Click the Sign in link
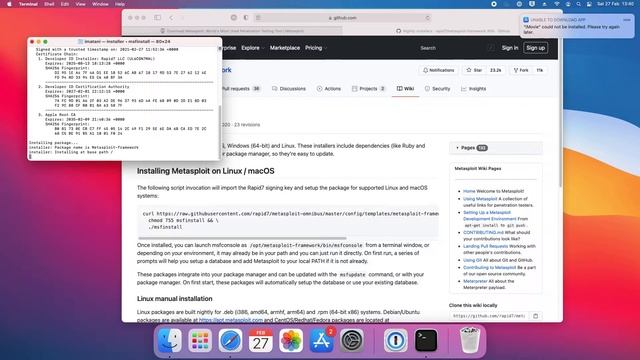Screen dimensions: 640x360 [x=510, y=48]
